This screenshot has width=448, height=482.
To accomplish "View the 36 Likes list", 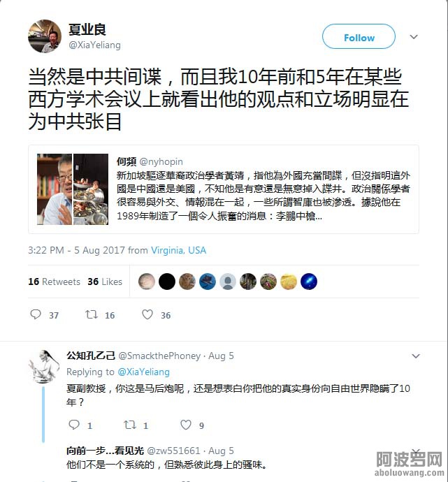I will point(105,282).
